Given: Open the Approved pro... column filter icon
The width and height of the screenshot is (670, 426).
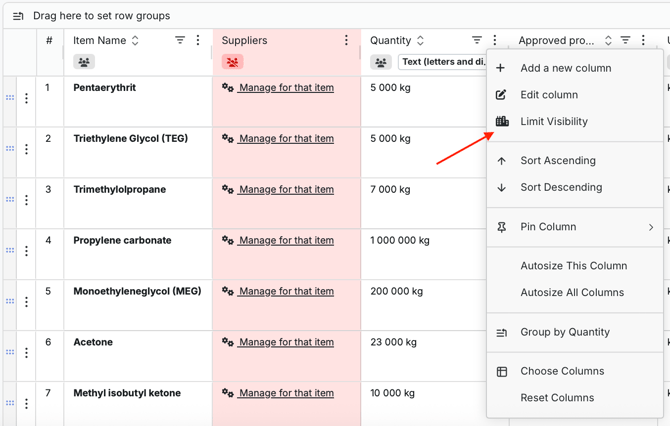Looking at the screenshot, I should [x=626, y=40].
